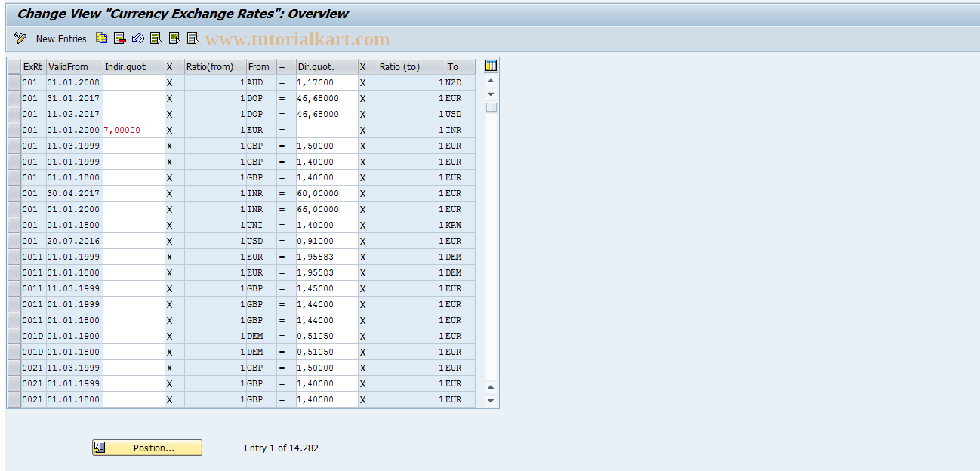The height and width of the screenshot is (471, 980).
Task: Select row 001D DEM 01.01.1900
Action: [14, 336]
